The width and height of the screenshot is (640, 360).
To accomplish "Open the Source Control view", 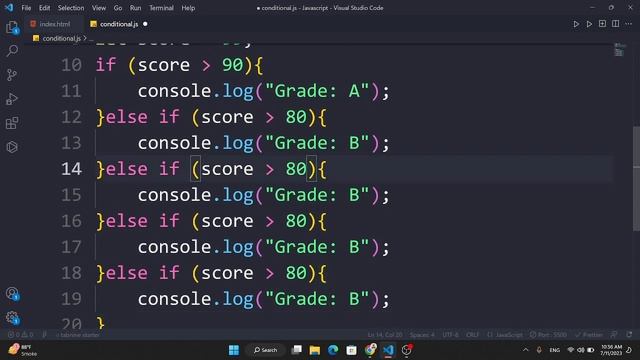I will click(x=12, y=75).
